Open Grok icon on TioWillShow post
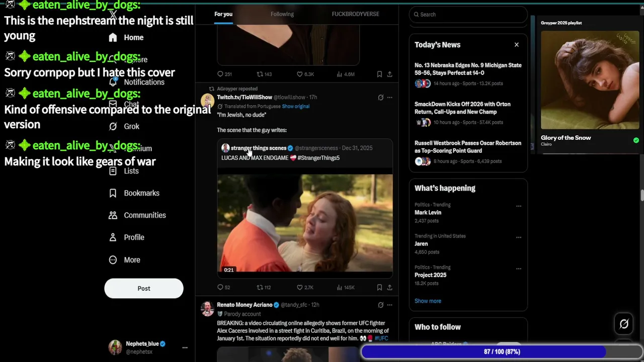This screenshot has height=362, width=644. click(x=380, y=98)
